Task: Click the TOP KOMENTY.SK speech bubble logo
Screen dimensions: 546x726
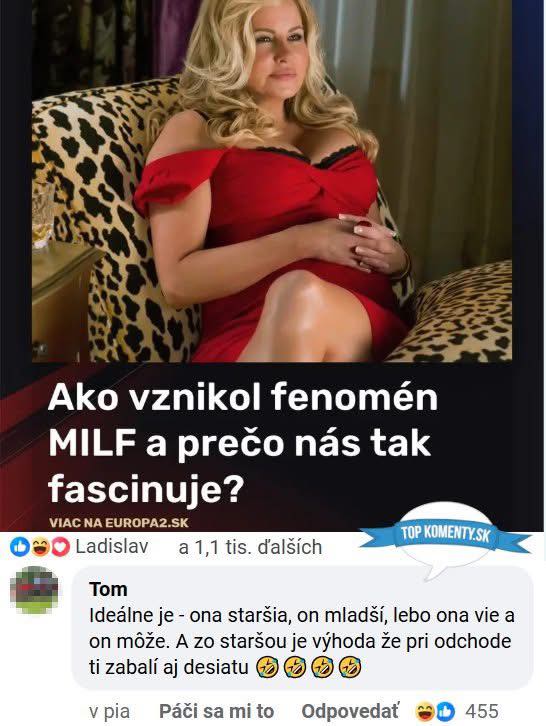Action: point(445,538)
